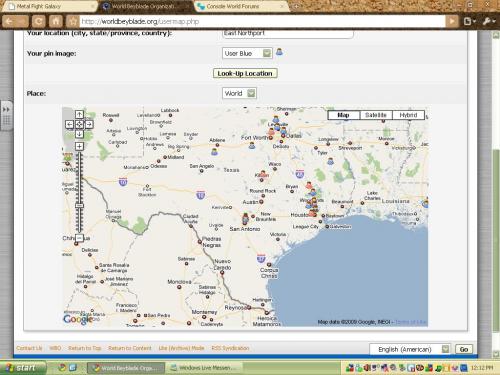The image size is (500, 375).
Task: Pan the map right with arrow control
Action: point(89,124)
